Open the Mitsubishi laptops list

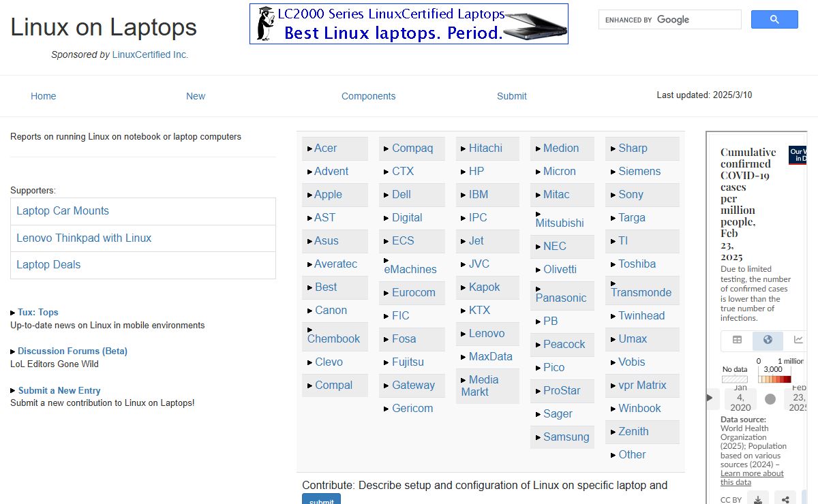click(560, 223)
